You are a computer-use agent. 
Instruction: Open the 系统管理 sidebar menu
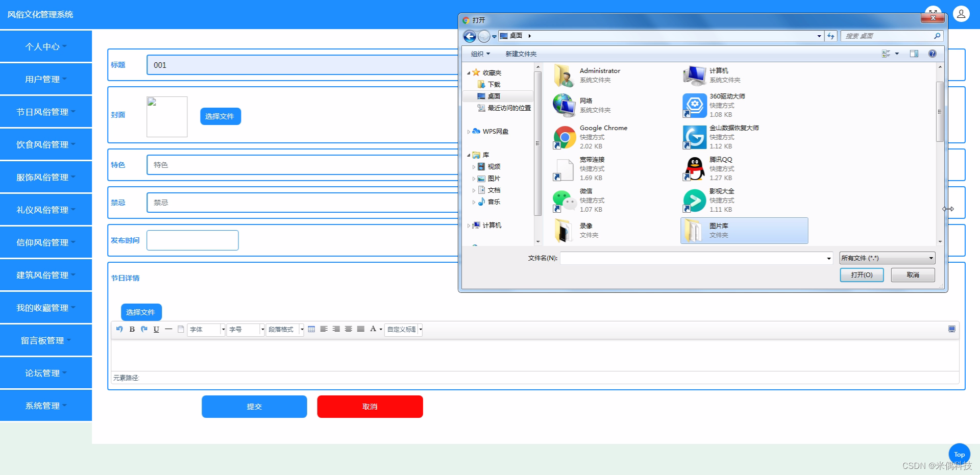click(46, 406)
